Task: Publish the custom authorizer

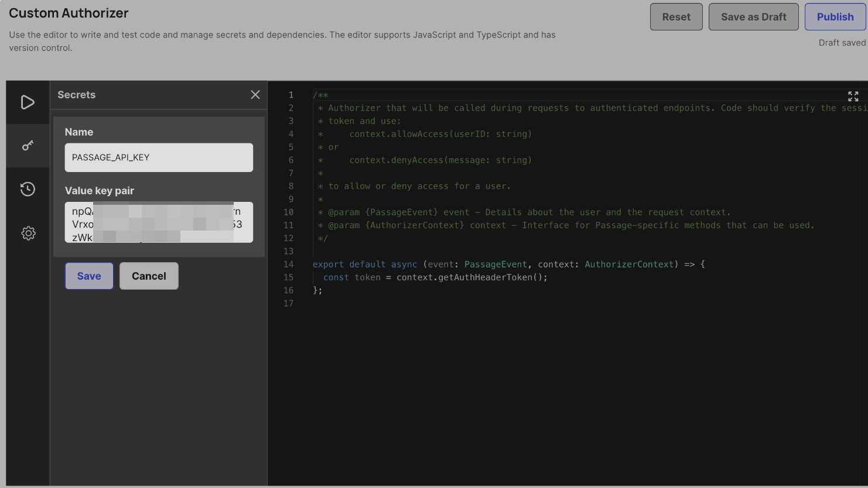Action: tap(835, 17)
